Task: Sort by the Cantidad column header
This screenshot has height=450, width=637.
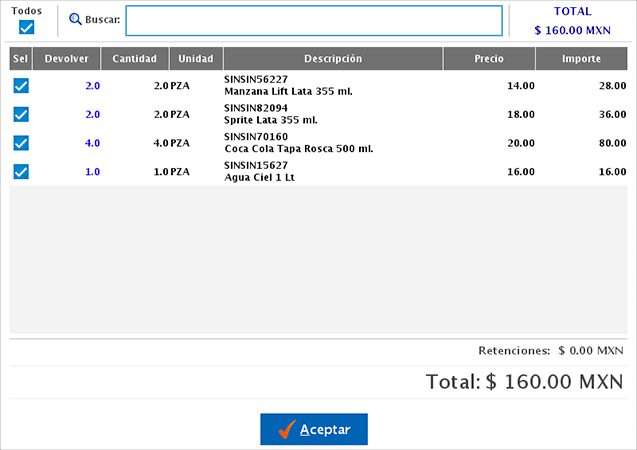Action: point(134,58)
